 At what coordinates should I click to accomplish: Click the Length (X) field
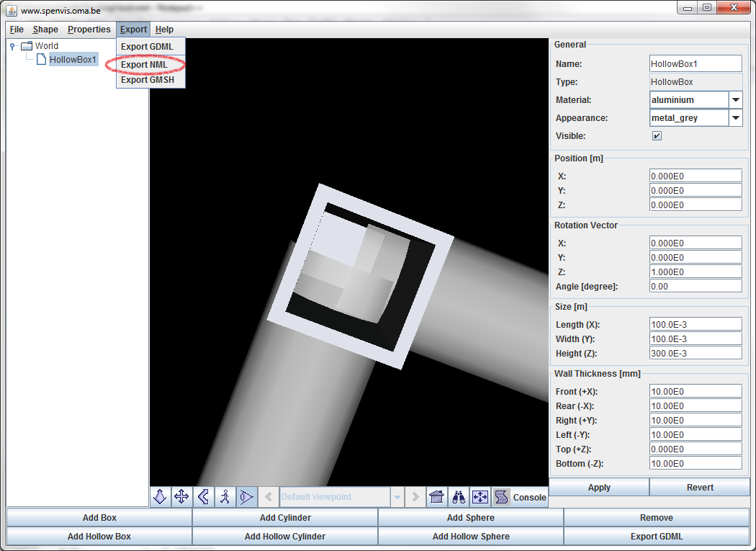coord(696,325)
